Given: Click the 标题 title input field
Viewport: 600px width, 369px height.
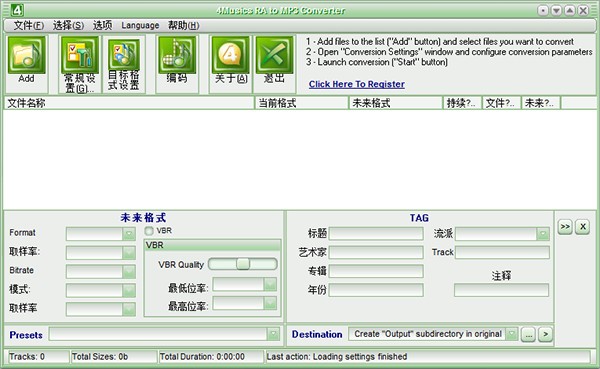Looking at the screenshot, I should (x=376, y=233).
